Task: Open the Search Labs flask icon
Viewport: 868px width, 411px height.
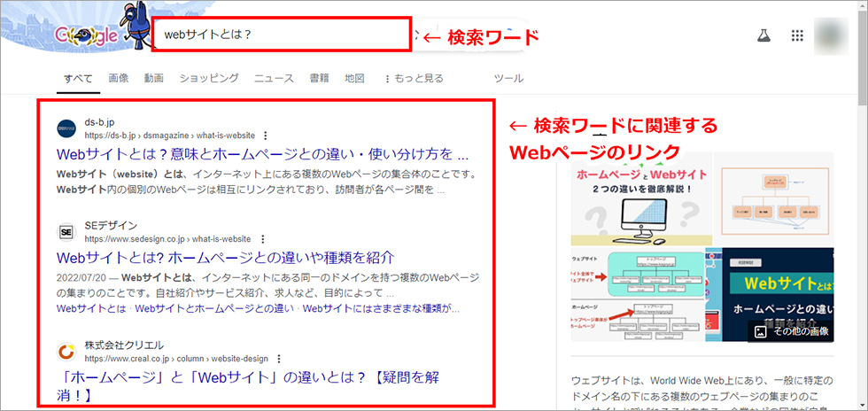Action: 763,36
